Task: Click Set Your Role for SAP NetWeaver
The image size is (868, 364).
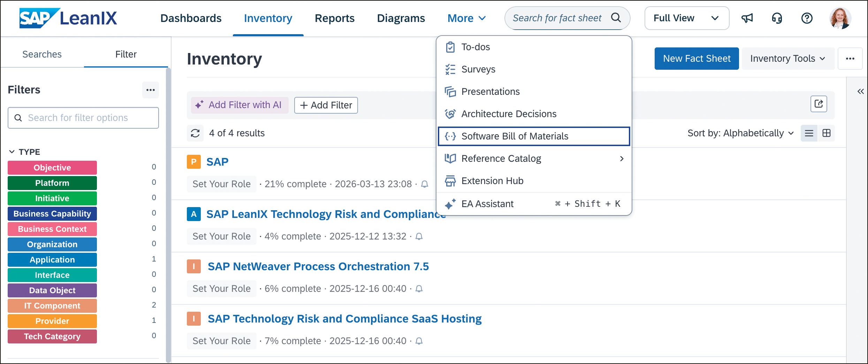Action: pyautogui.click(x=222, y=289)
